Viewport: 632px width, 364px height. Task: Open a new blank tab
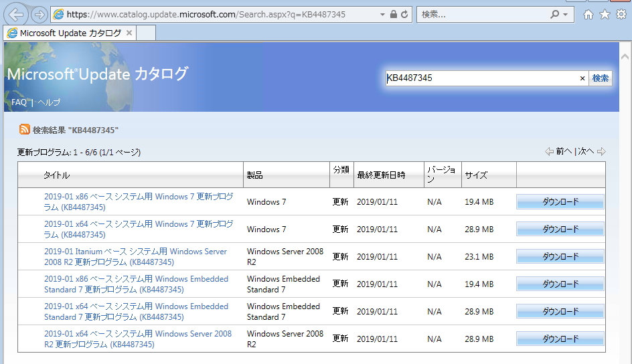tap(146, 33)
